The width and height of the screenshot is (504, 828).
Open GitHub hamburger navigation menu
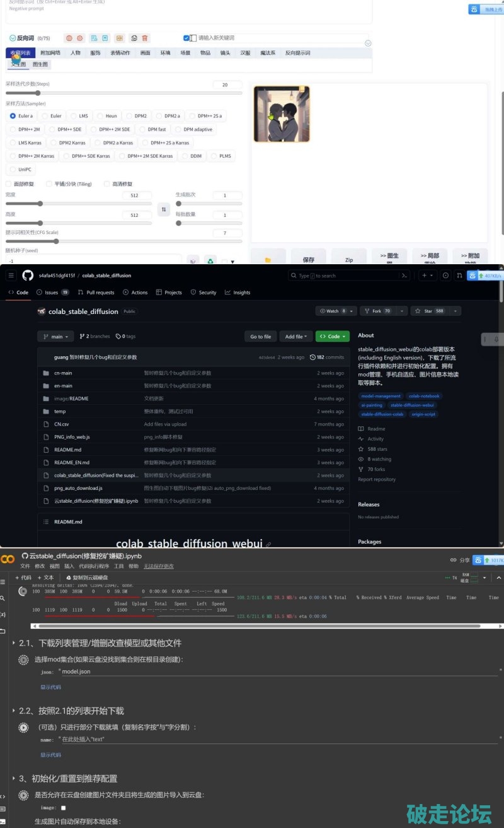[x=11, y=276]
